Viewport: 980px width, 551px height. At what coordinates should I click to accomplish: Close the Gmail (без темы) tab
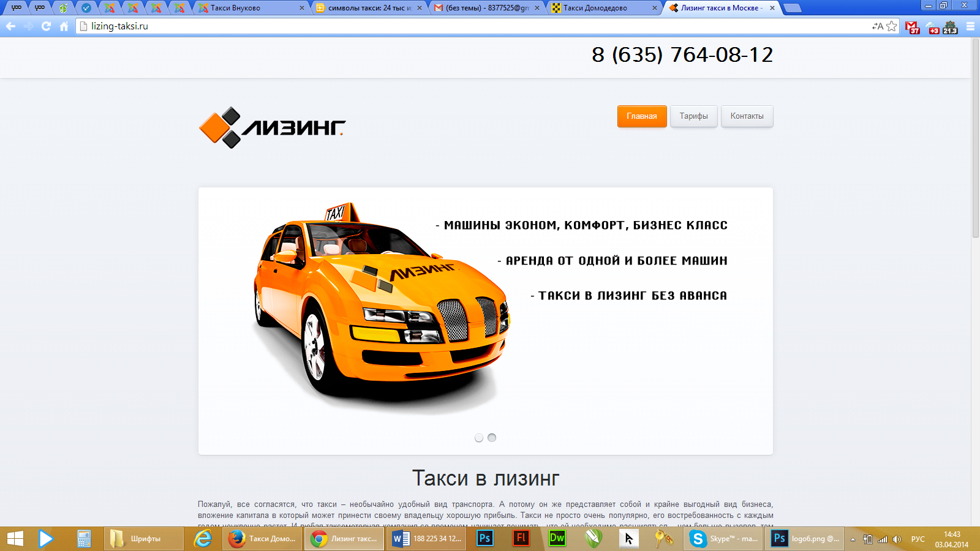click(537, 8)
